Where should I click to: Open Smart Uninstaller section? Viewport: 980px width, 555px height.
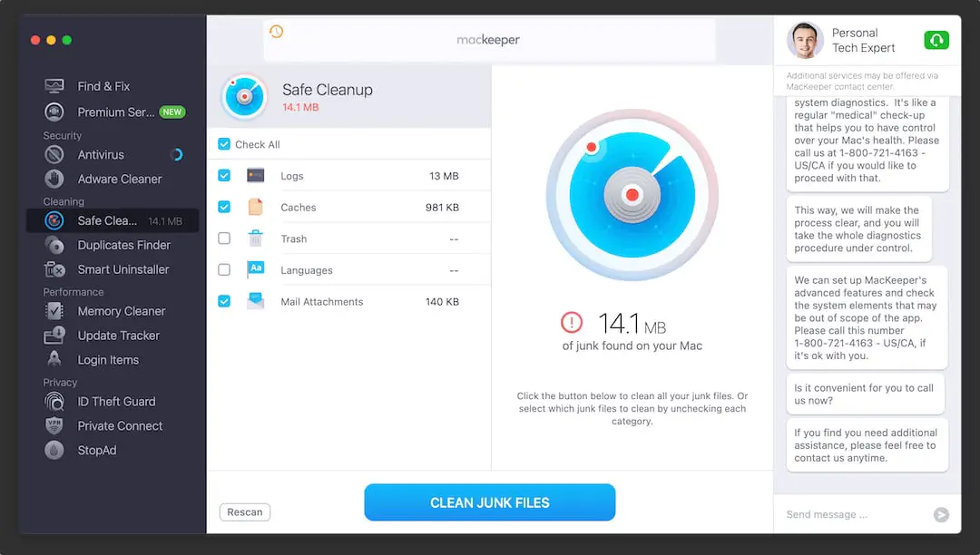point(113,269)
